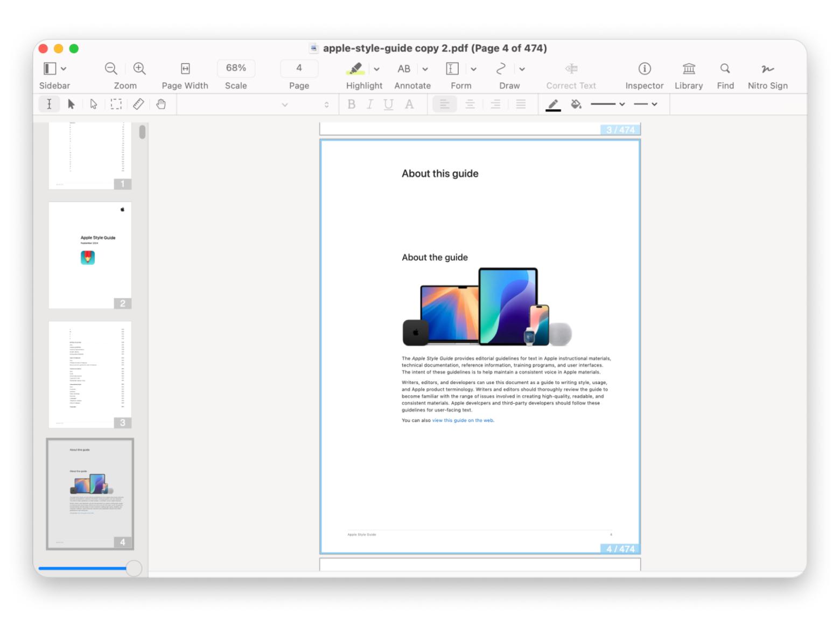This screenshot has height=621, width=840.
Task: Toggle italic text formatting
Action: click(370, 104)
